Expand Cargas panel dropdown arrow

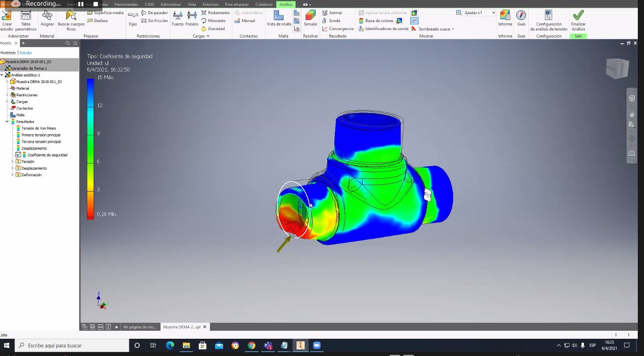tap(208, 36)
